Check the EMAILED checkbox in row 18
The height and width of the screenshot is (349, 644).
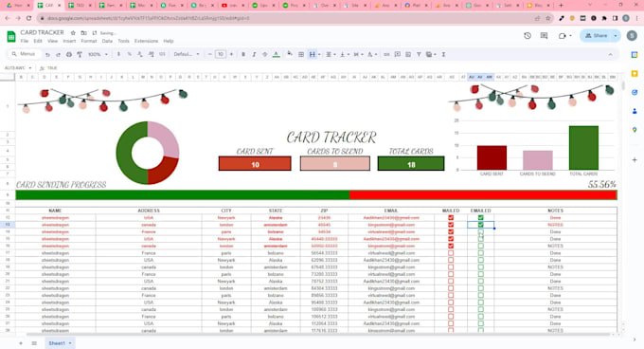tap(480, 260)
